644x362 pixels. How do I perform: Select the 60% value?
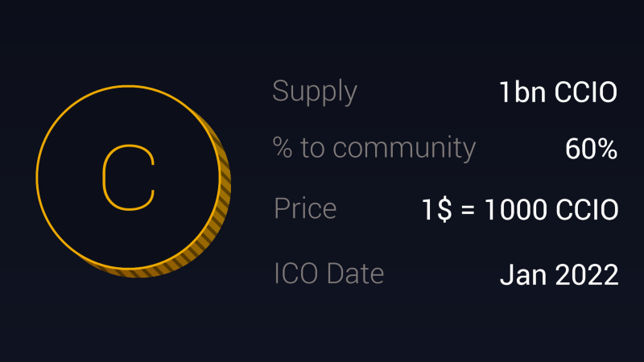[x=591, y=150]
